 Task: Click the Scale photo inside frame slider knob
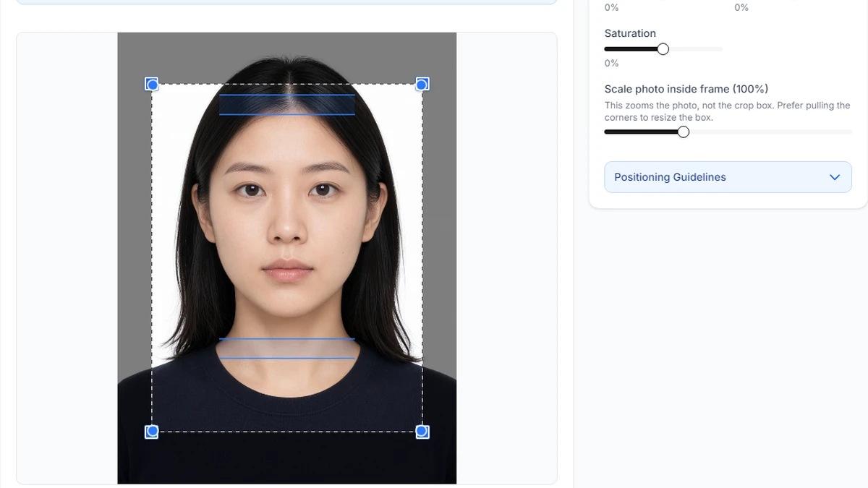pyautogui.click(x=683, y=132)
